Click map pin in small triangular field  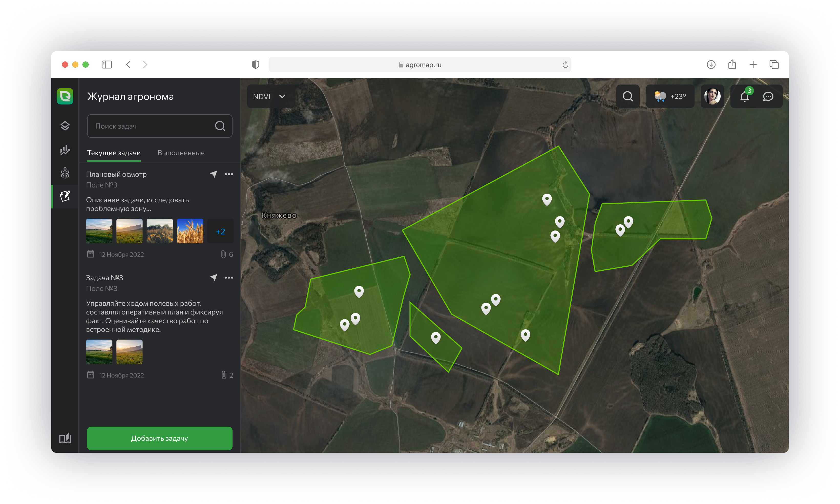click(436, 338)
